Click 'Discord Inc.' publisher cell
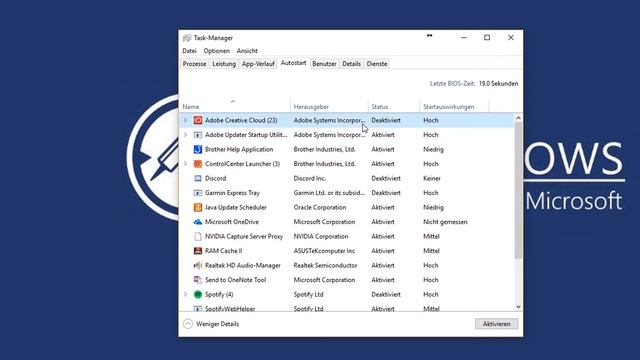Viewport: 640px width, 360px height. click(309, 178)
